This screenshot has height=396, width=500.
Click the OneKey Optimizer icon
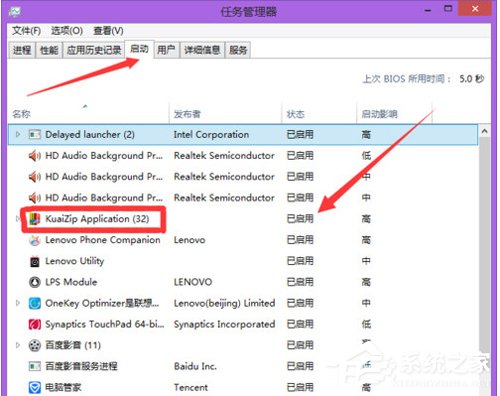tap(35, 303)
